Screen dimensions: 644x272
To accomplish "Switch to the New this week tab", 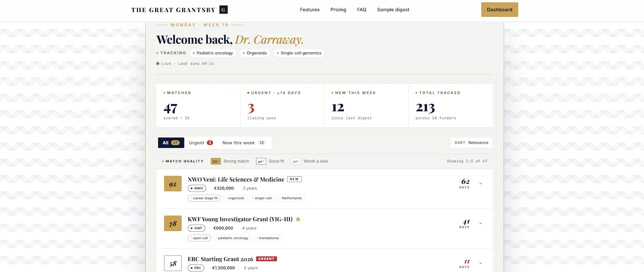I will point(244,143).
